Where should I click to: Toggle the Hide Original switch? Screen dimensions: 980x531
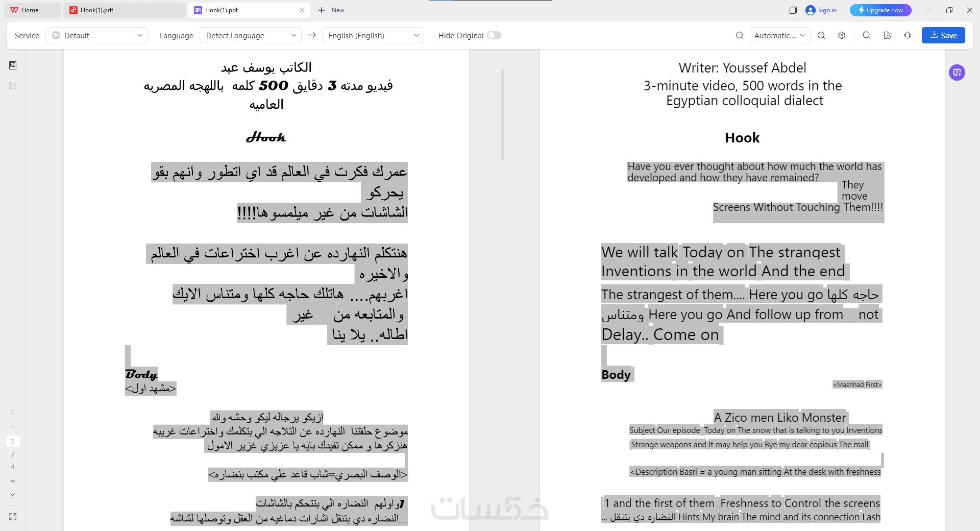coord(494,35)
